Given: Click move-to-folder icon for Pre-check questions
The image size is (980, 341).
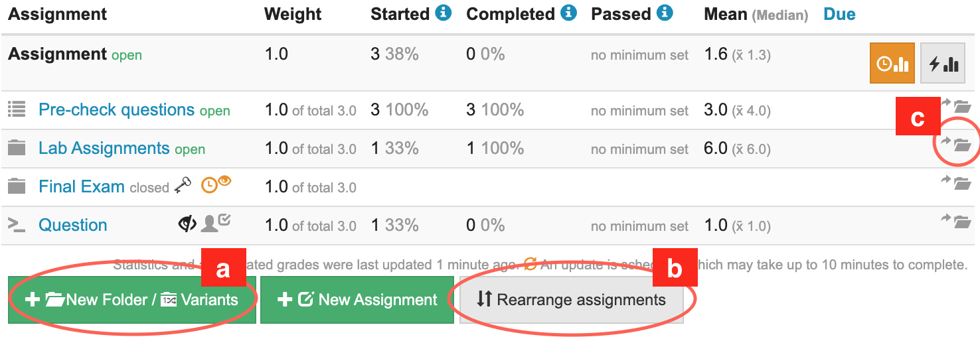Looking at the screenshot, I should [x=956, y=105].
